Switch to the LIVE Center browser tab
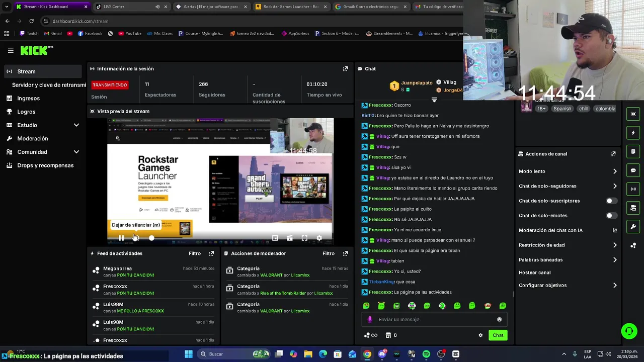This screenshot has height=362, width=644. click(131, 7)
